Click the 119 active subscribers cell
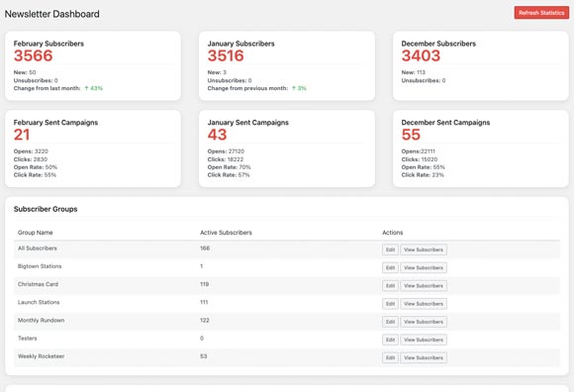 tap(204, 284)
